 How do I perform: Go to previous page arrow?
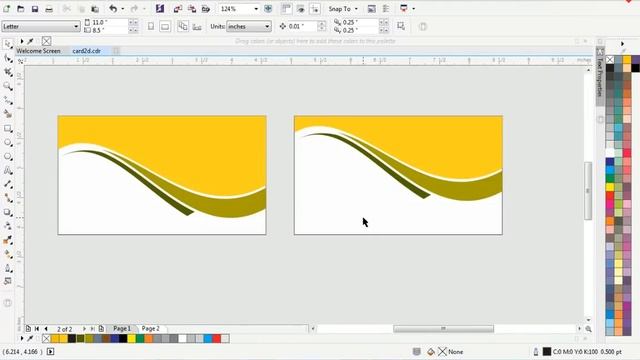46,329
